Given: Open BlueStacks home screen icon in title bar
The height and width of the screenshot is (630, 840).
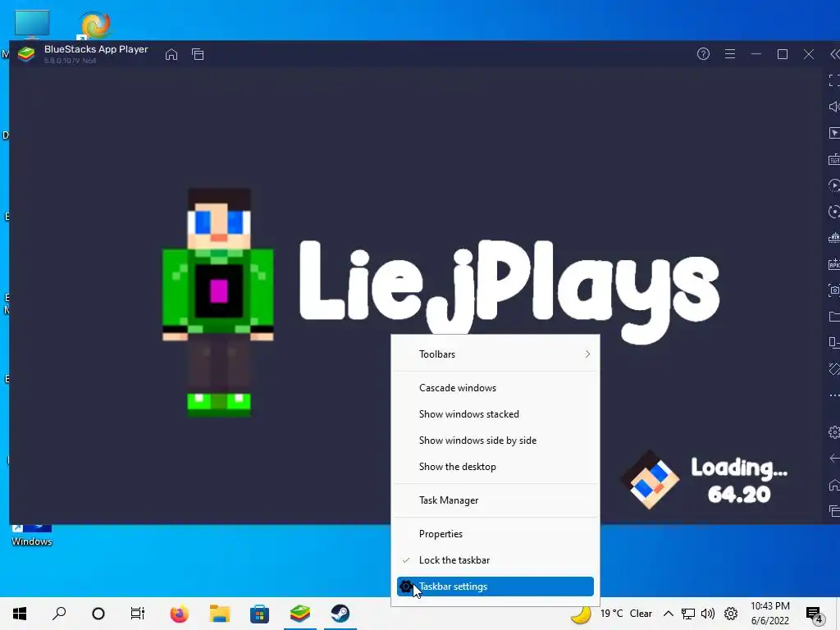Looking at the screenshot, I should [x=171, y=54].
